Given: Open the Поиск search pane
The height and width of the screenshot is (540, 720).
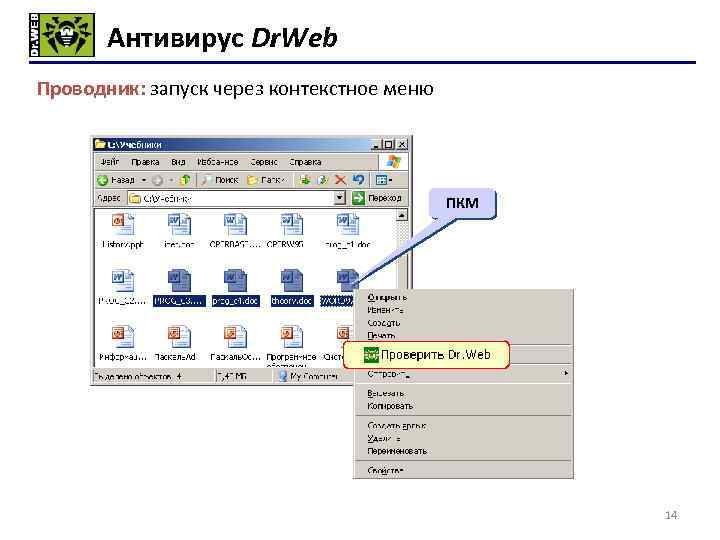Looking at the screenshot, I should [220, 180].
